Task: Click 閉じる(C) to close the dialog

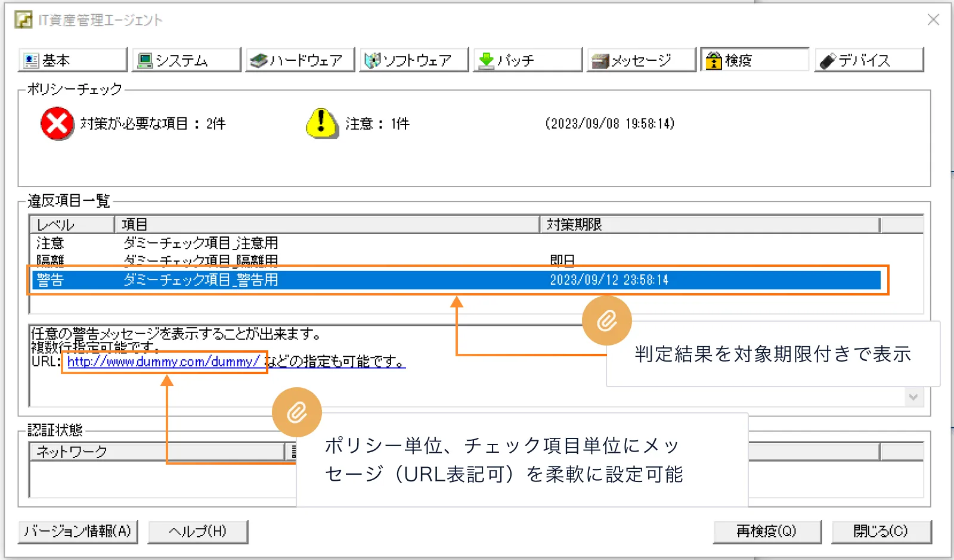Action: 881,531
